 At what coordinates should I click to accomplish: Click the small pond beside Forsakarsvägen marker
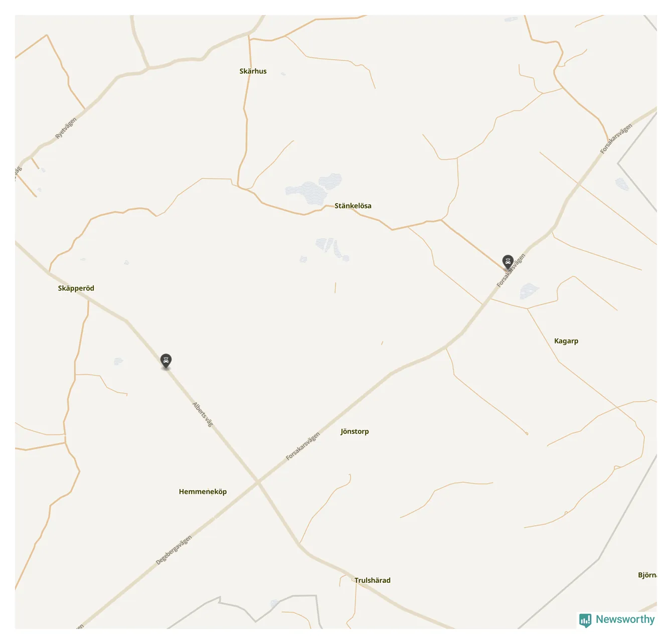(x=529, y=290)
